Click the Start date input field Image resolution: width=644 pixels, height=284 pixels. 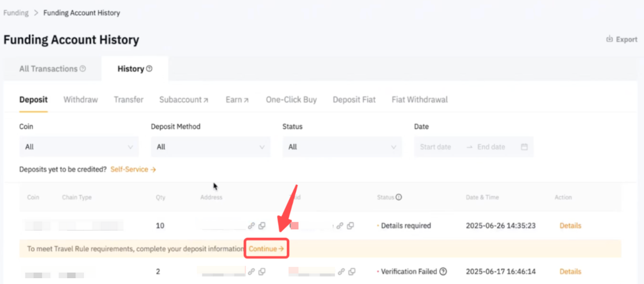tap(435, 147)
